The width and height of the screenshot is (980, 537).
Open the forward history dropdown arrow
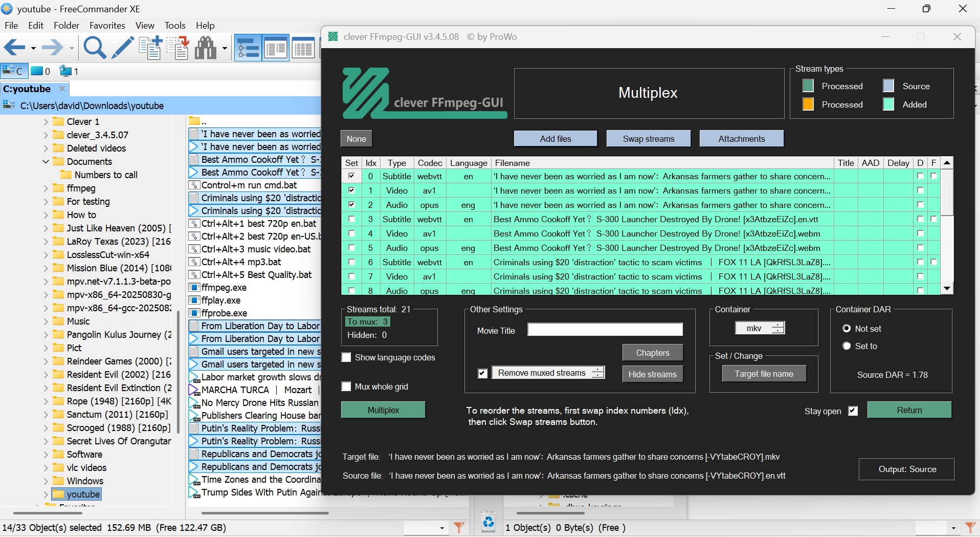pos(72,49)
